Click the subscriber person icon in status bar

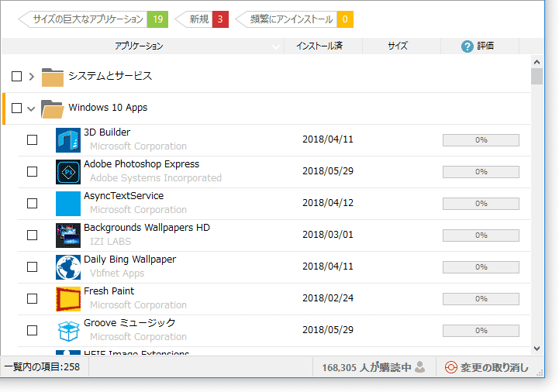point(420,366)
